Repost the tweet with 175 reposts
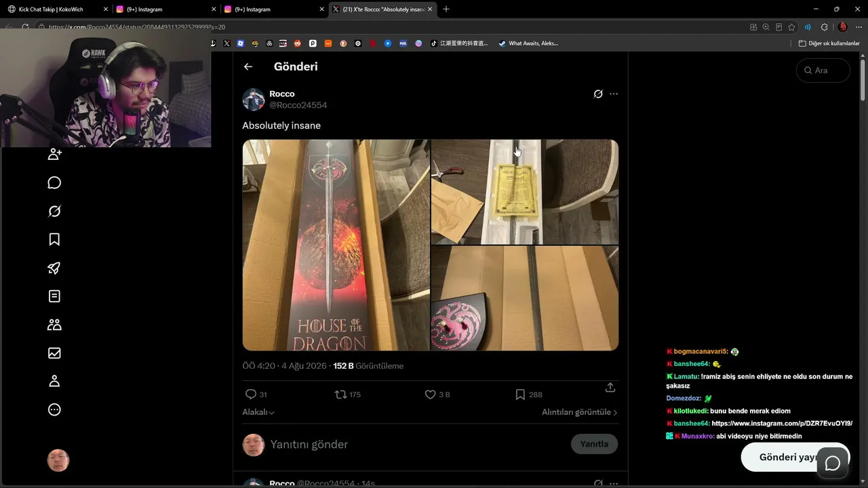Image resolution: width=868 pixels, height=488 pixels. click(x=341, y=394)
